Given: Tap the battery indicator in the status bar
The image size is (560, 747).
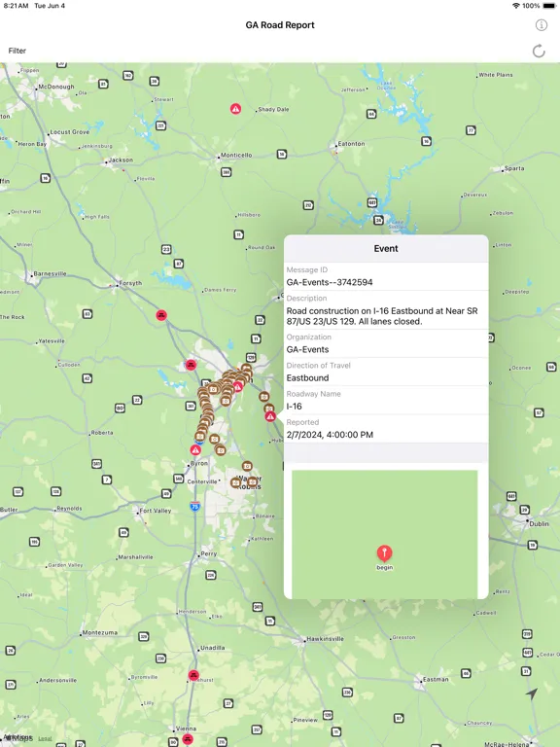Looking at the screenshot, I should click(x=549, y=6).
